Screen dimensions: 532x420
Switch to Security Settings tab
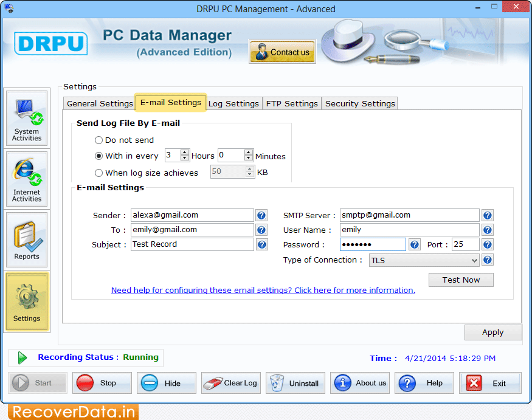(360, 103)
